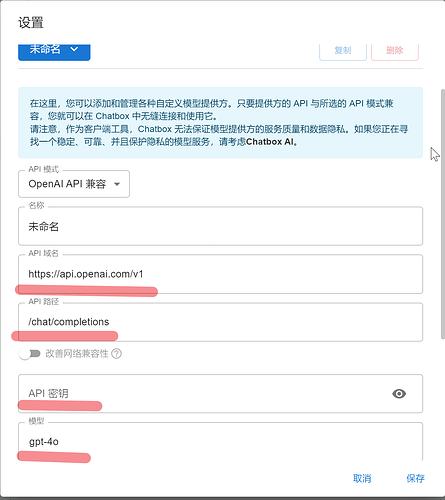Select the 模型 field showing gpt-4o
This screenshot has width=445, height=500.
pyautogui.click(x=220, y=442)
